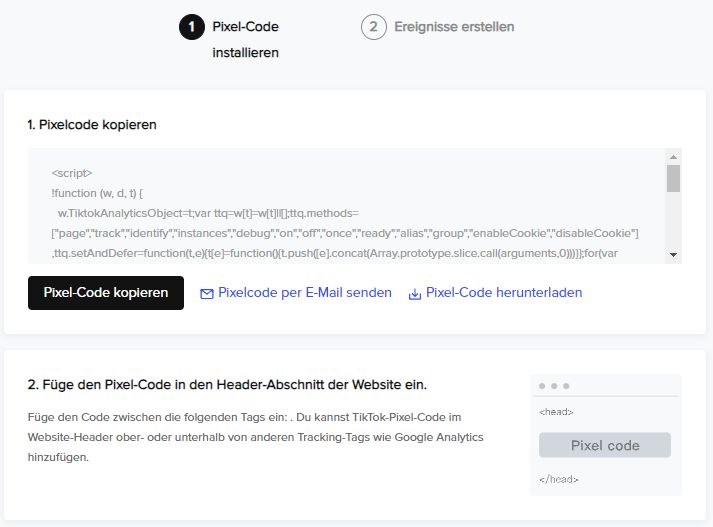
Task: Click the '<script>' line in the code
Action: pyautogui.click(x=72, y=173)
